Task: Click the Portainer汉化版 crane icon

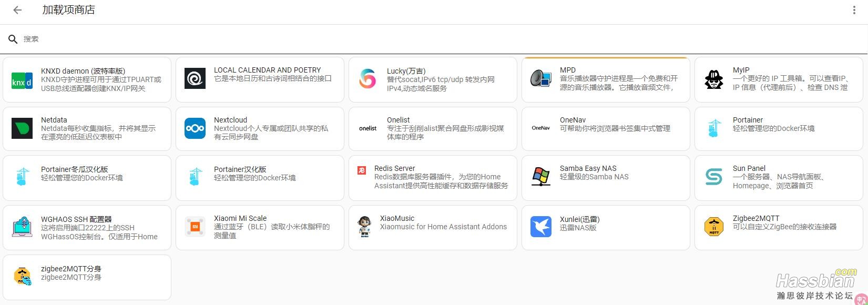Action: pyautogui.click(x=195, y=177)
